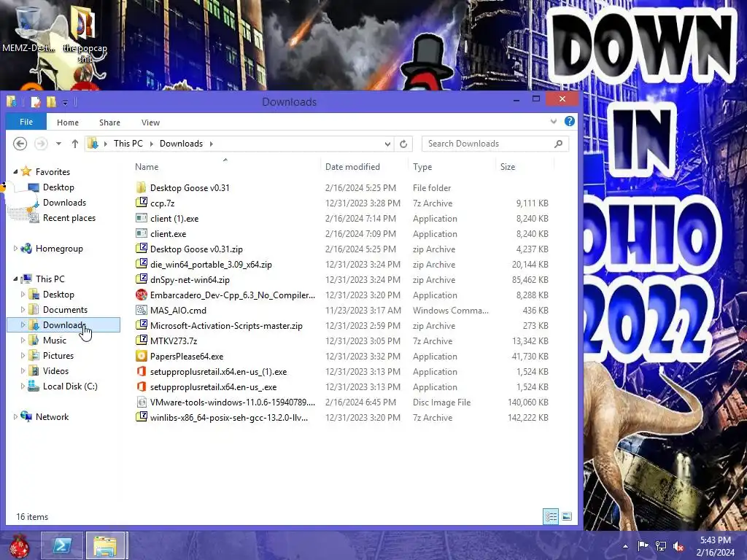Open 'the popcap shit' desktop folder
The image size is (747, 560).
click(x=85, y=34)
